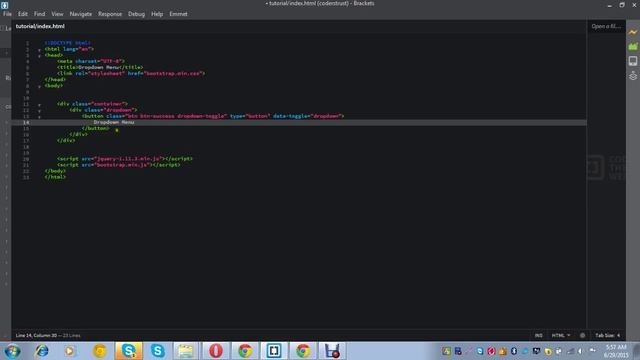640x360 pixels.
Task: Click the 'Open a fil...' second pane header
Action: (606, 26)
